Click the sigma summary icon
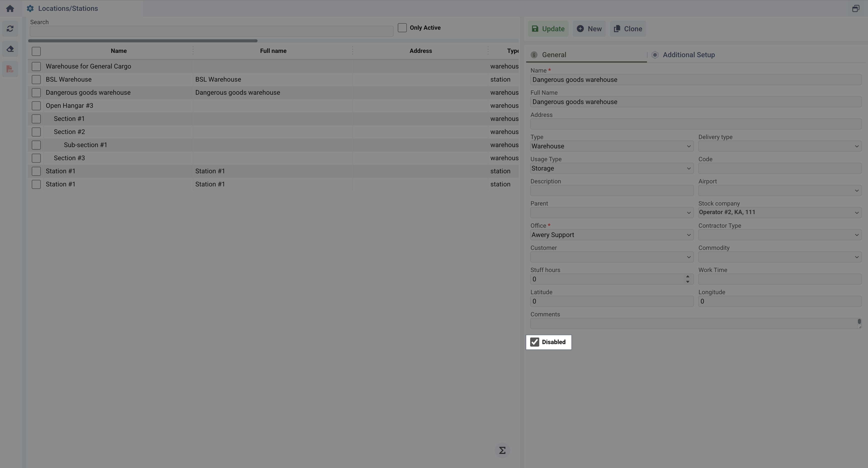 [502, 450]
